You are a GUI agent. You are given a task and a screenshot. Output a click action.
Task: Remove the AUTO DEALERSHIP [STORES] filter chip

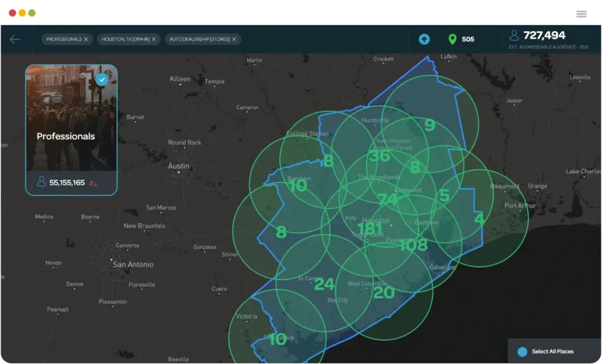tap(234, 39)
